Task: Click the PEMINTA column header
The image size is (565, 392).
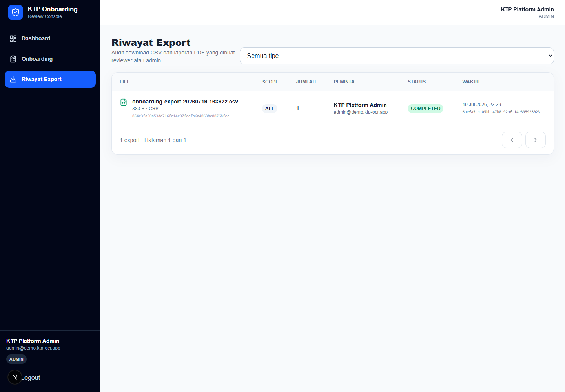Action: pos(344,82)
